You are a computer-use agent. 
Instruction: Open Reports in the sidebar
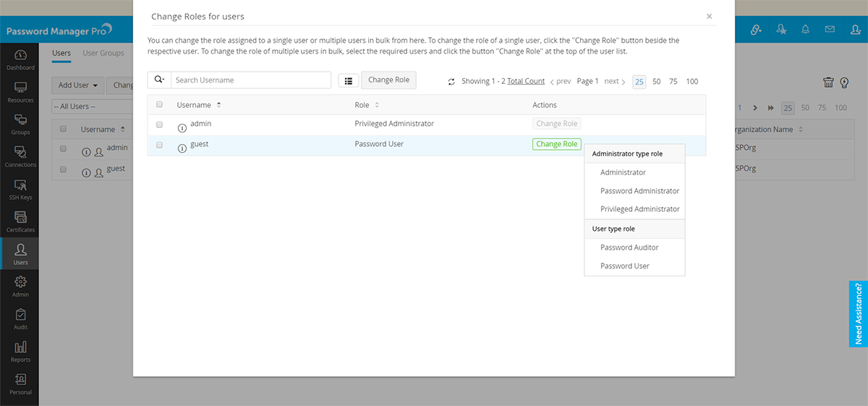point(20,352)
